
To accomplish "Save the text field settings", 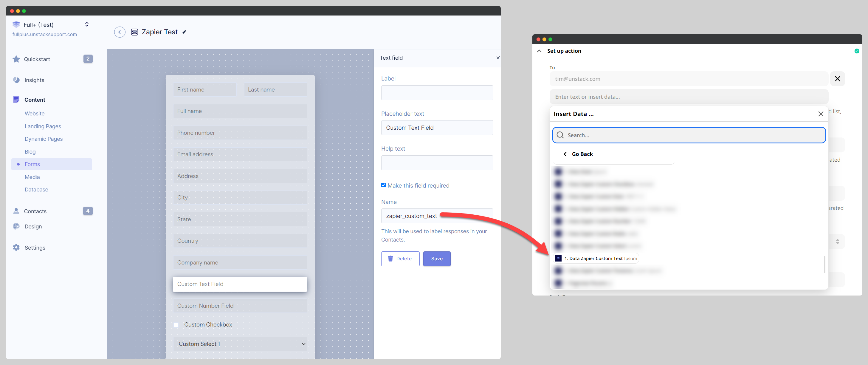I will click(x=437, y=259).
